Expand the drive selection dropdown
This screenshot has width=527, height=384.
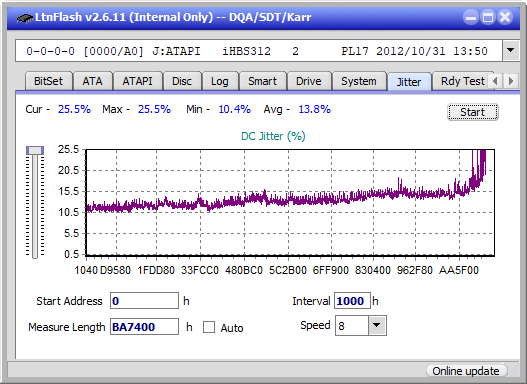[x=511, y=50]
